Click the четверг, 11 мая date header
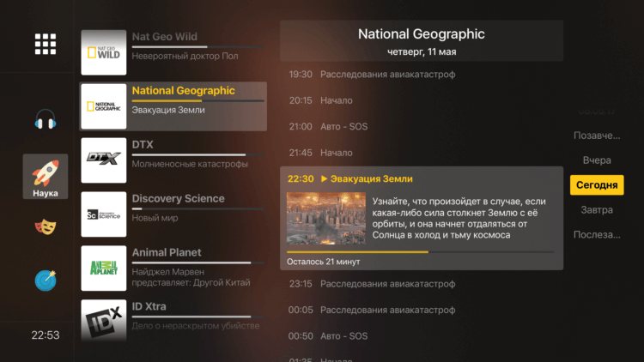Image resolution: width=644 pixels, height=362 pixels. point(422,51)
